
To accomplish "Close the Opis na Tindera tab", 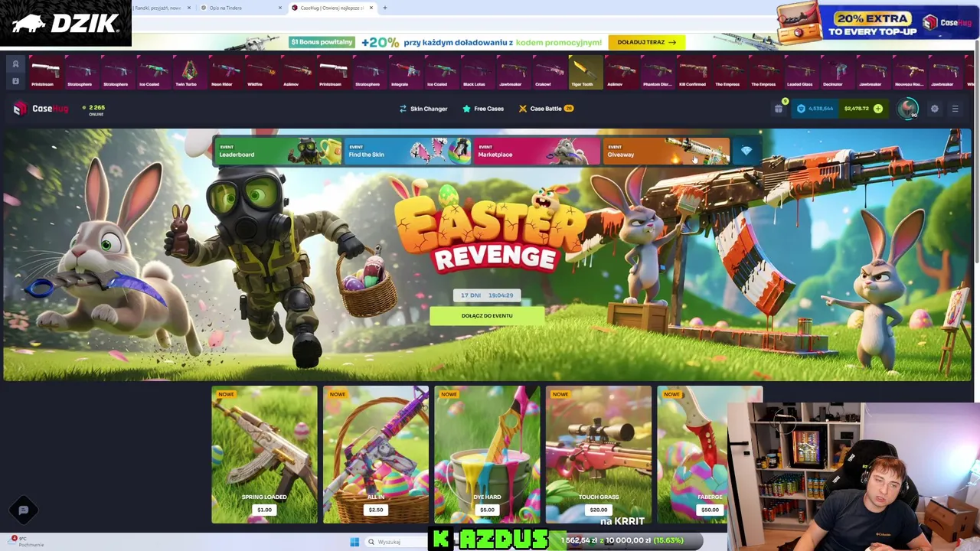I will click(x=279, y=8).
